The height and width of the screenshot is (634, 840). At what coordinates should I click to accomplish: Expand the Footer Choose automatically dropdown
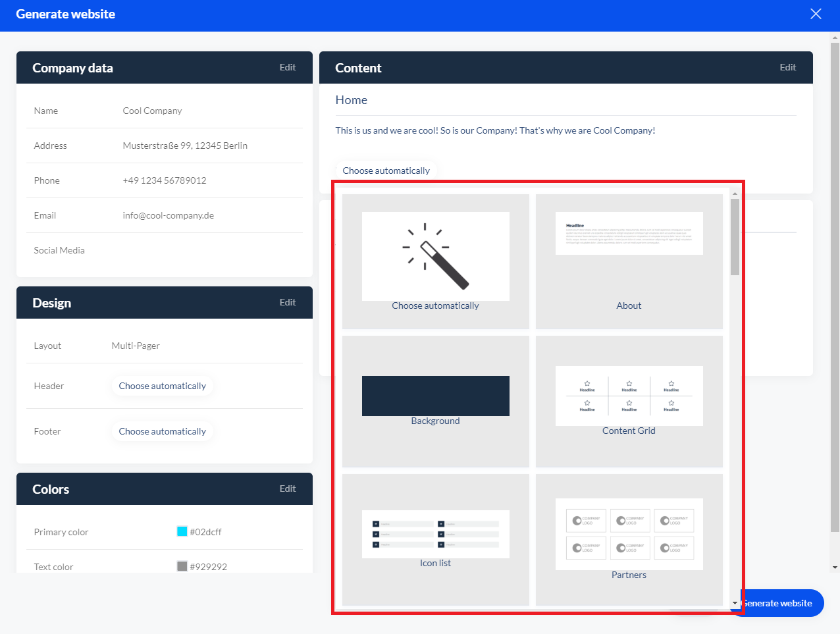[163, 431]
